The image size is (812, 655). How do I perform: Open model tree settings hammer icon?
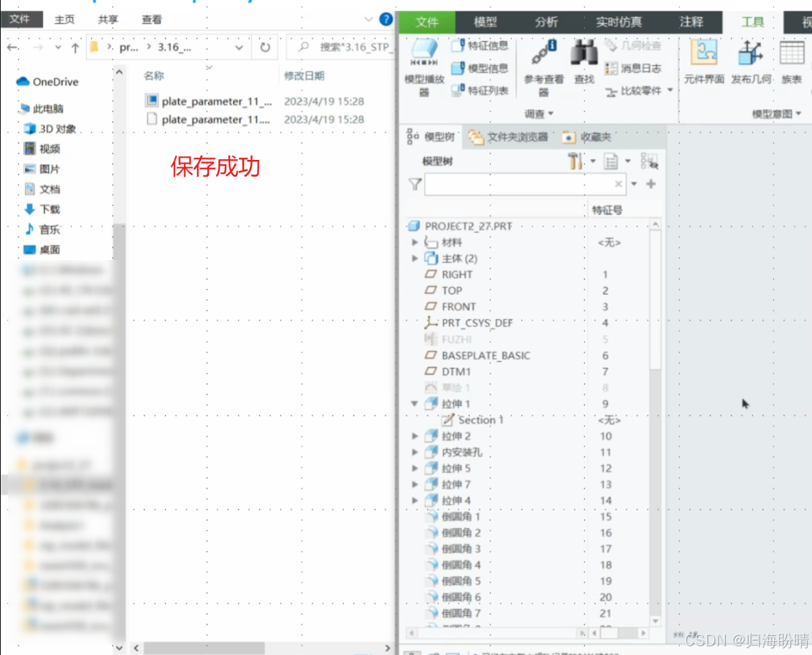pyautogui.click(x=575, y=161)
